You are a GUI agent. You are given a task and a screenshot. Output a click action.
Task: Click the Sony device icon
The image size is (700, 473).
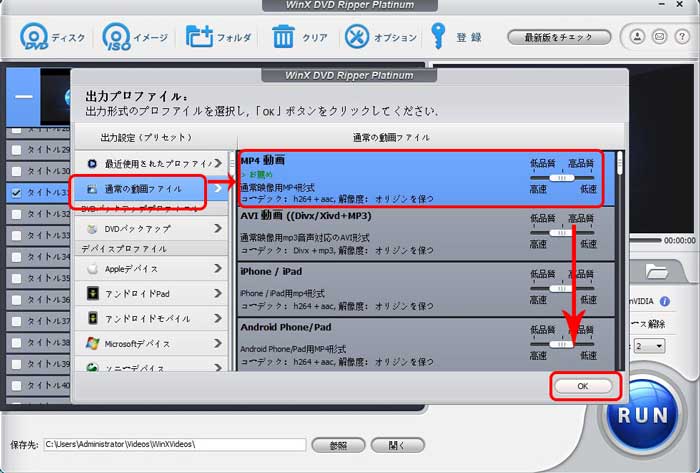pos(92,368)
